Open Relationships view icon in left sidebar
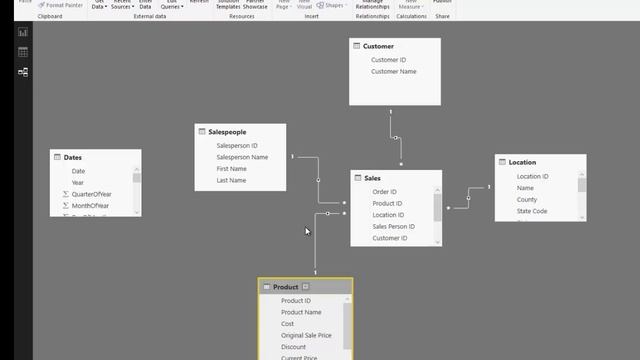The width and height of the screenshot is (640, 360). (x=23, y=72)
